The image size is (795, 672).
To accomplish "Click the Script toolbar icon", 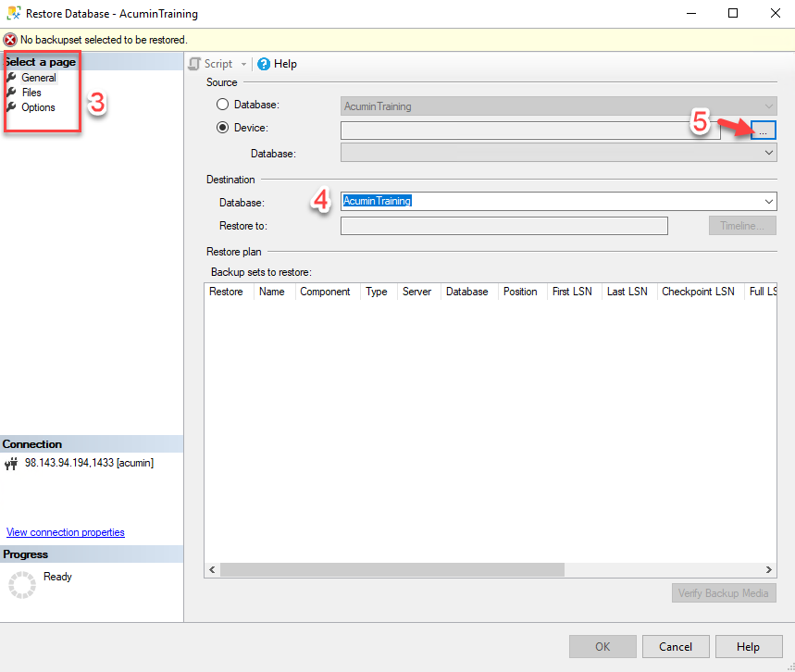I will 194,64.
